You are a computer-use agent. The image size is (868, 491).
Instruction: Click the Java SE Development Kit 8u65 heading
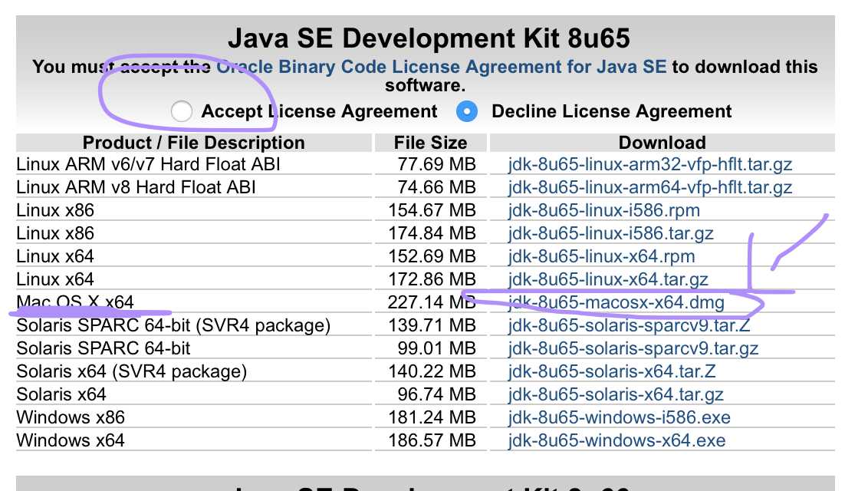(429, 38)
